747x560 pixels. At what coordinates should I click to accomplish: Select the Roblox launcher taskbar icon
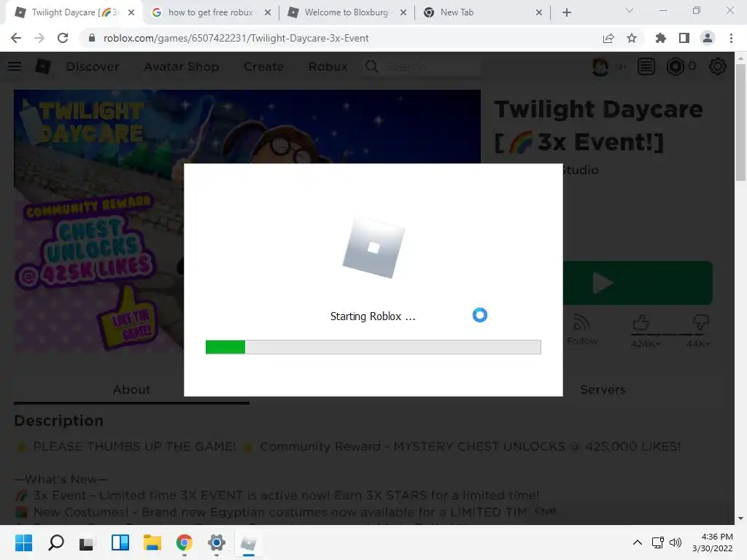[248, 542]
